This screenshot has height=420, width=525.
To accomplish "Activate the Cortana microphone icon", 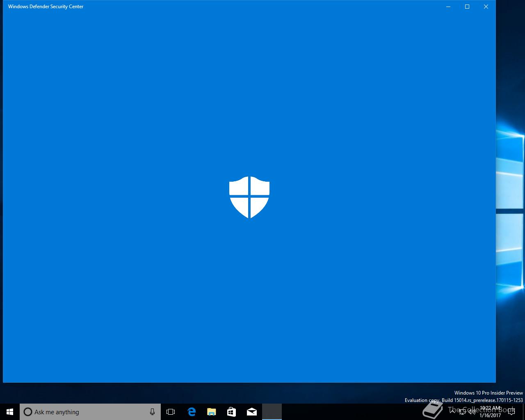I will click(x=152, y=412).
